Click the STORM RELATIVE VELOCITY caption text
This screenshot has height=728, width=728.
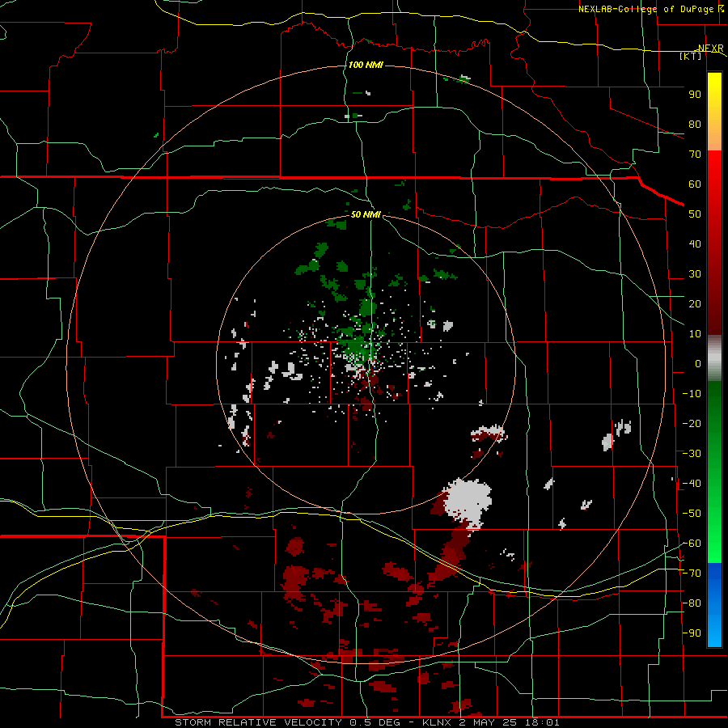pos(258,722)
